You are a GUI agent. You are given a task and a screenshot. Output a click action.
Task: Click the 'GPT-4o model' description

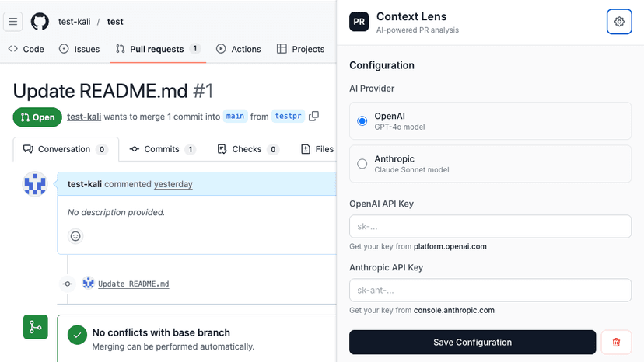[399, 127]
